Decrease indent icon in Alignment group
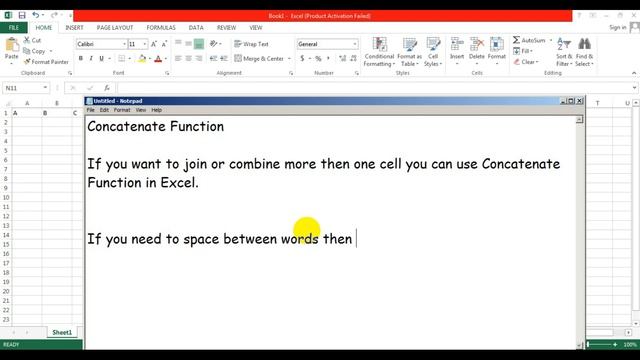 [x=213, y=58]
